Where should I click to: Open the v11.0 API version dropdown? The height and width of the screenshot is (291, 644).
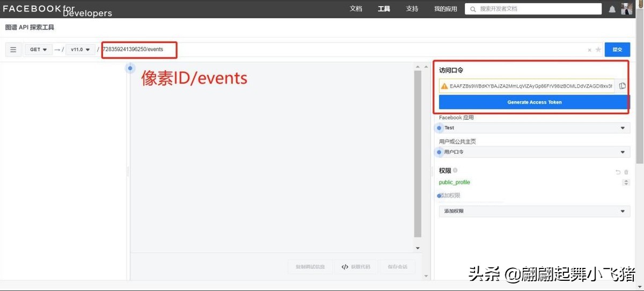(80, 49)
